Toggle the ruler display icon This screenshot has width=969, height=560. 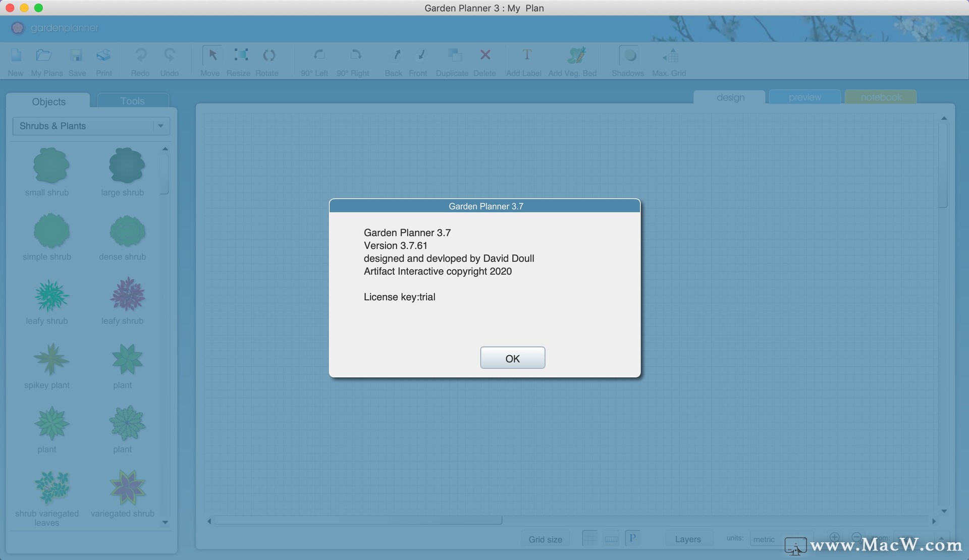pyautogui.click(x=611, y=538)
